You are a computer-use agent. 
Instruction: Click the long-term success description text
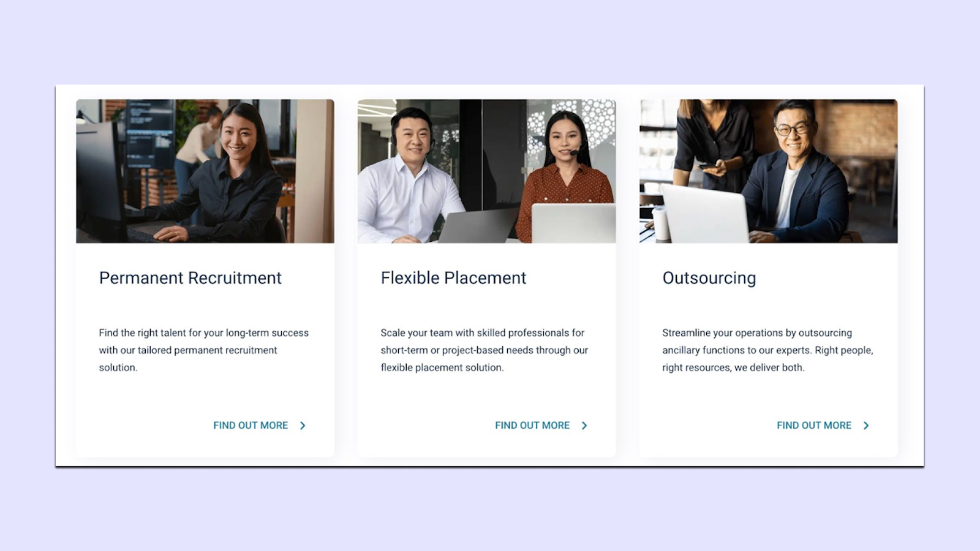click(204, 350)
